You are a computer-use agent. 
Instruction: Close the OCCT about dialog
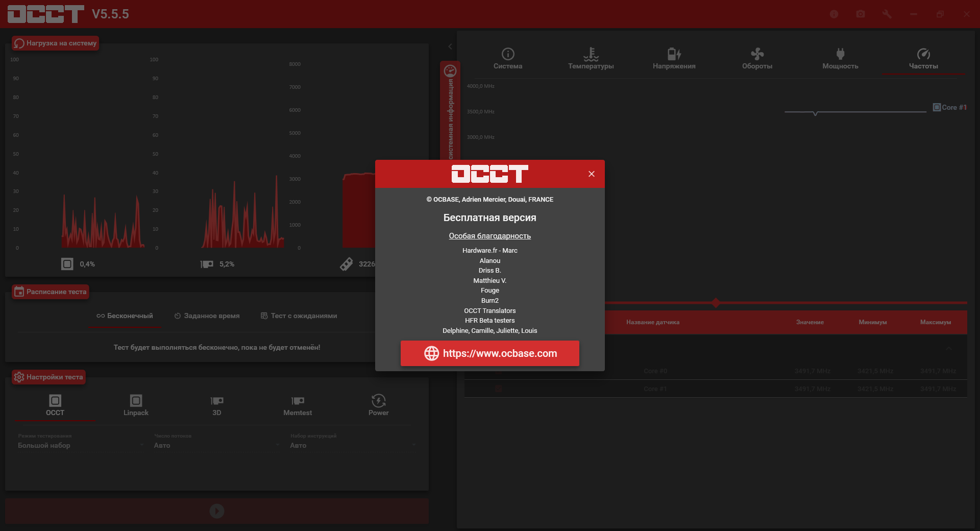click(x=591, y=174)
